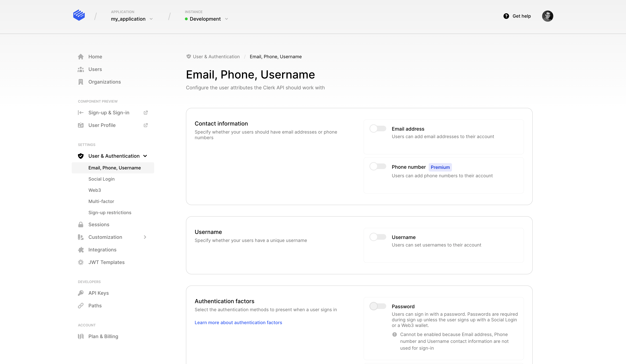Open Learn more about authentication factors link
The width and height of the screenshot is (626, 364).
click(x=238, y=323)
